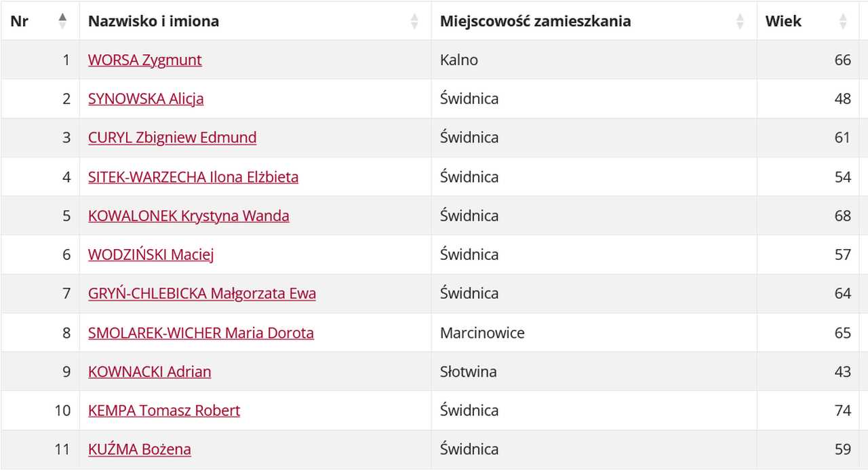Viewport: 868px width, 471px height.
Task: Visit GRYŃ-CHLEBICKA Małgorzata Ewa link
Action: (202, 293)
